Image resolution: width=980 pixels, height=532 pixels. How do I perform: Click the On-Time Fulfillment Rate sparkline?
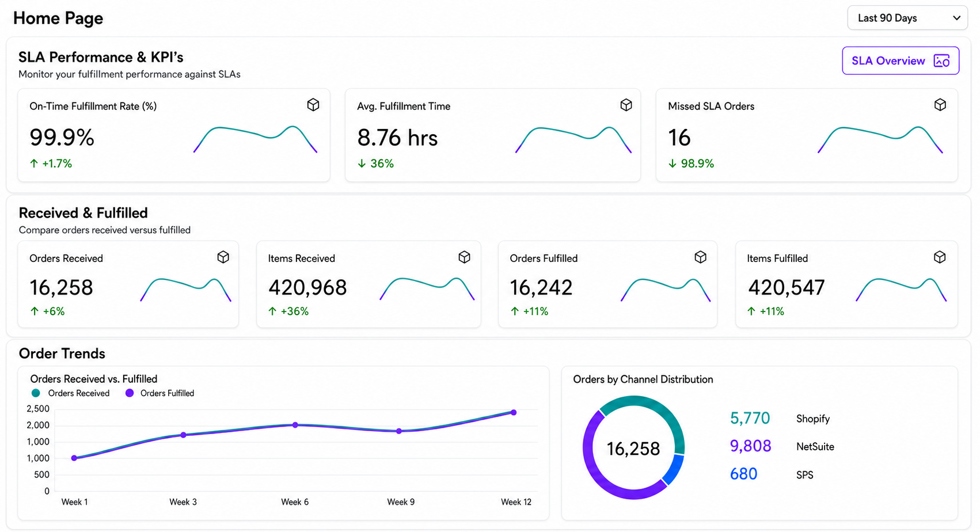click(255, 139)
